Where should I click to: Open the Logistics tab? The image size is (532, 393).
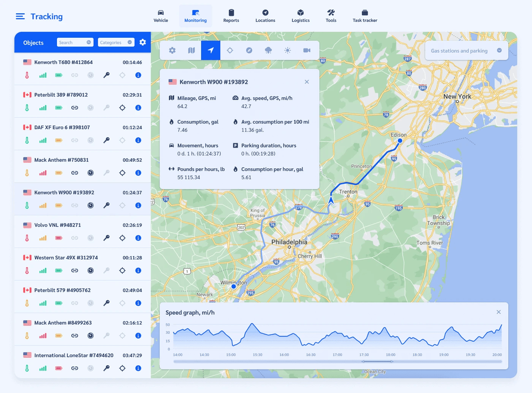coord(301,16)
